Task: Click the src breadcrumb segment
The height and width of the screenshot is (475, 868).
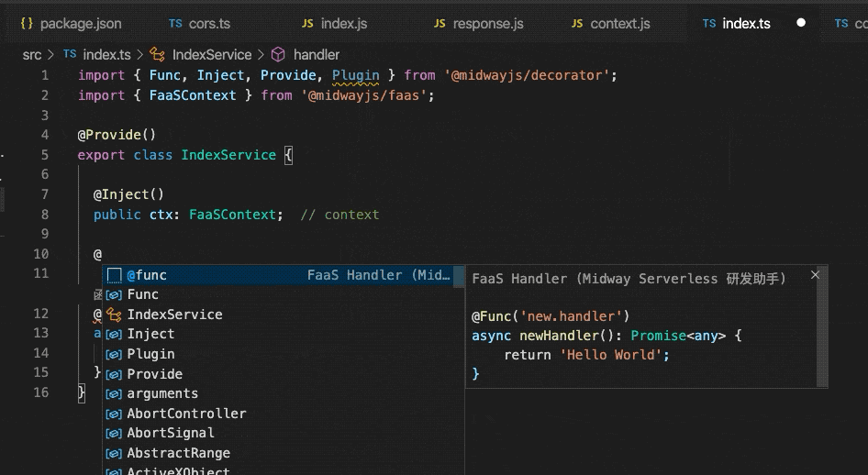Action: coord(31,55)
